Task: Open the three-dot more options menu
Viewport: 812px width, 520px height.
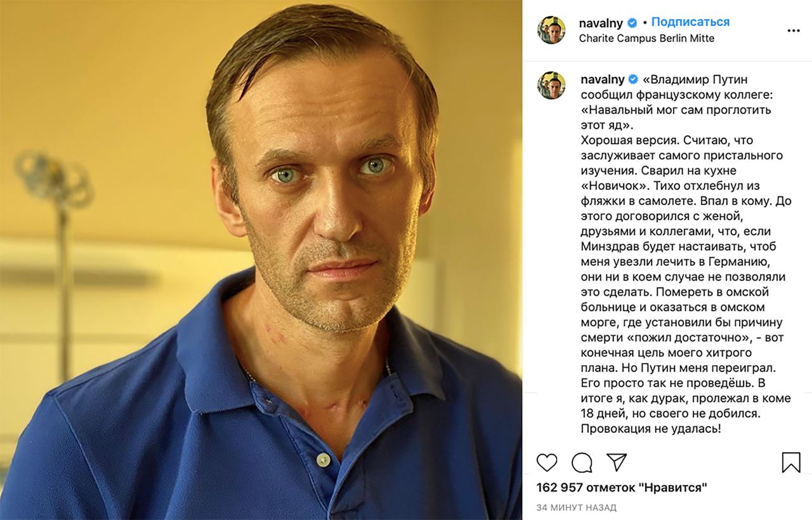Action: tap(794, 30)
